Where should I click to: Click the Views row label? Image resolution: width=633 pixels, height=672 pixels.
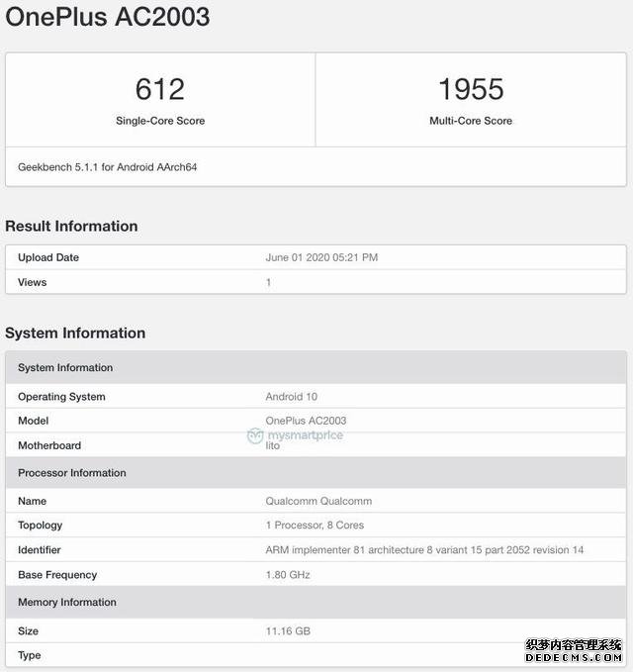tap(32, 282)
